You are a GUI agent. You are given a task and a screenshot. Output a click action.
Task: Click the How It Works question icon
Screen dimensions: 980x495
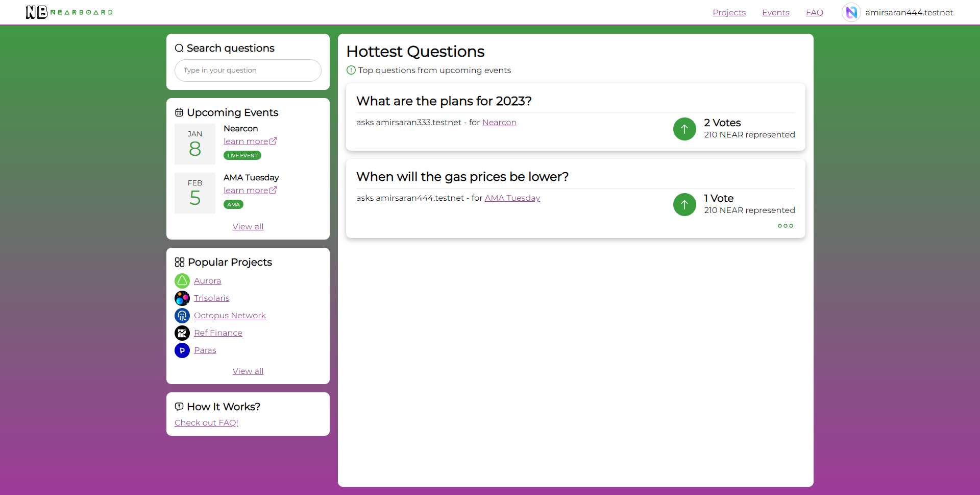click(x=179, y=407)
